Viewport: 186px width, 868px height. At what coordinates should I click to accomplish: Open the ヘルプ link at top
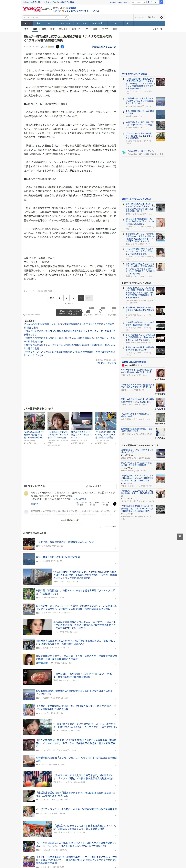pyautogui.click(x=127, y=2)
